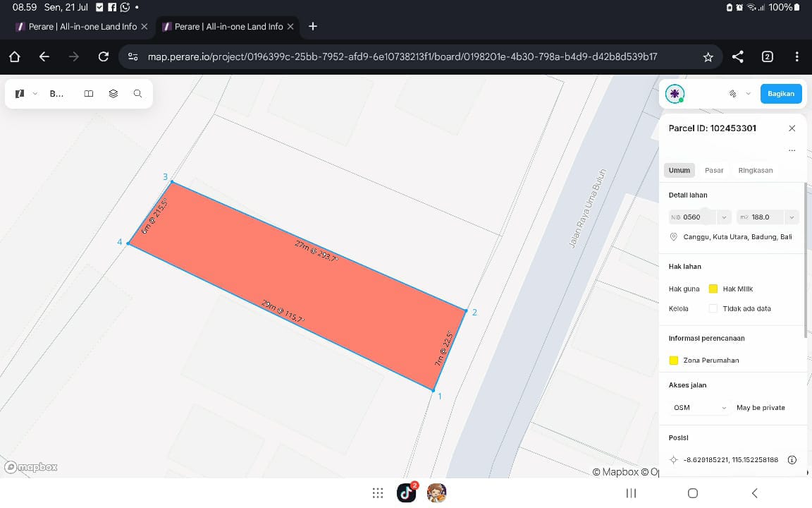Switch to the Pasar tab
This screenshot has height=508, width=812.
(x=714, y=170)
